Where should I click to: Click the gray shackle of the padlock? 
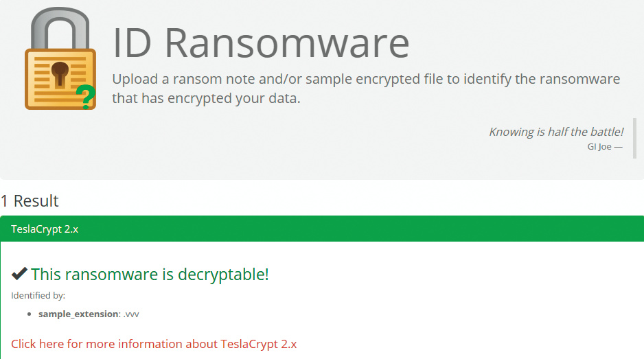click(60, 24)
